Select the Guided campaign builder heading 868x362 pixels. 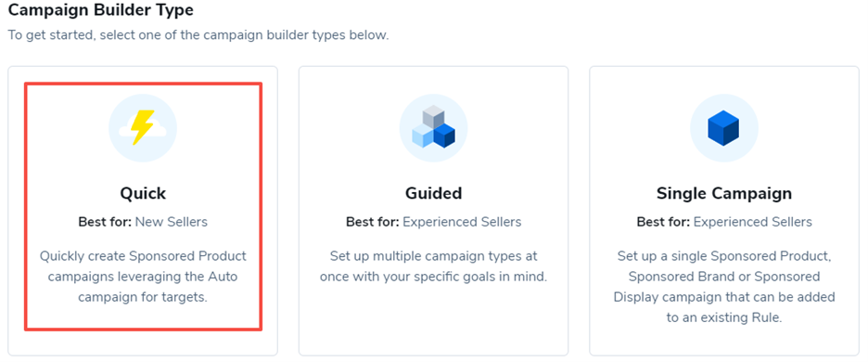click(433, 193)
